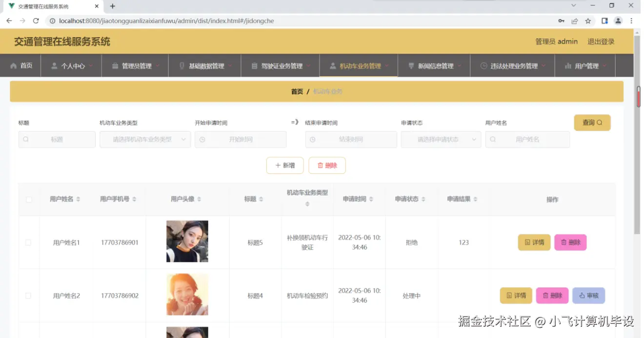Open a new browser tab with plus
Image resolution: width=644 pixels, height=338 pixels.
(x=113, y=6)
